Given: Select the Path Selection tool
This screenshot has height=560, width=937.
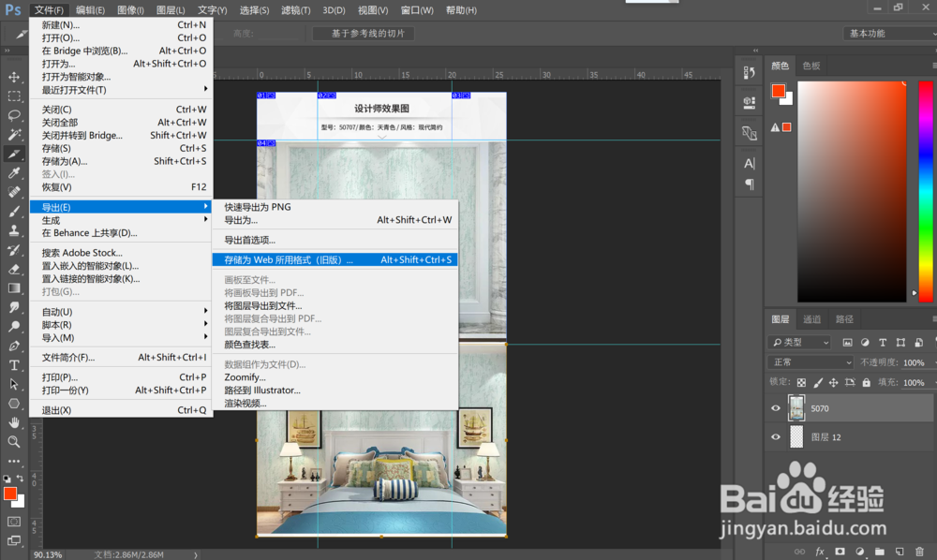Looking at the screenshot, I should [14, 384].
